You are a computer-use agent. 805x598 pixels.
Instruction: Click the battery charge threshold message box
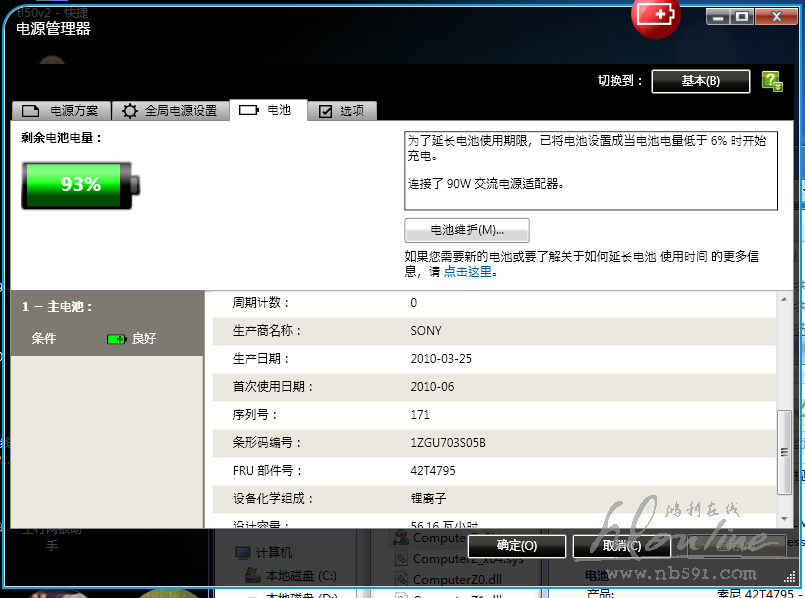[x=591, y=171]
